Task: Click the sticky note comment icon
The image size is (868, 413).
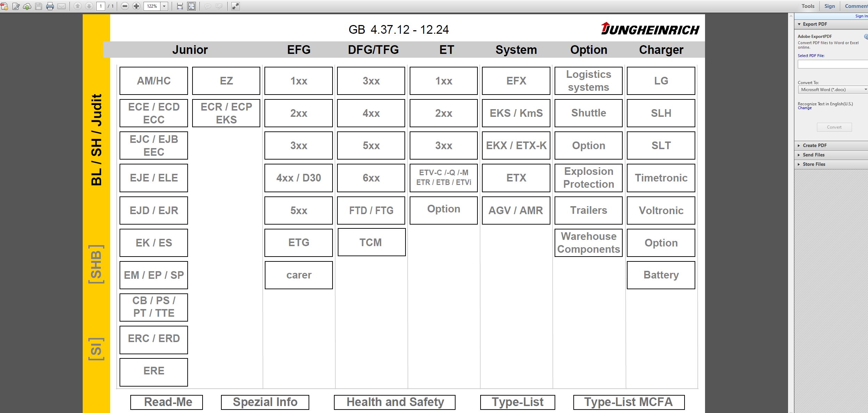Action: coord(208,6)
